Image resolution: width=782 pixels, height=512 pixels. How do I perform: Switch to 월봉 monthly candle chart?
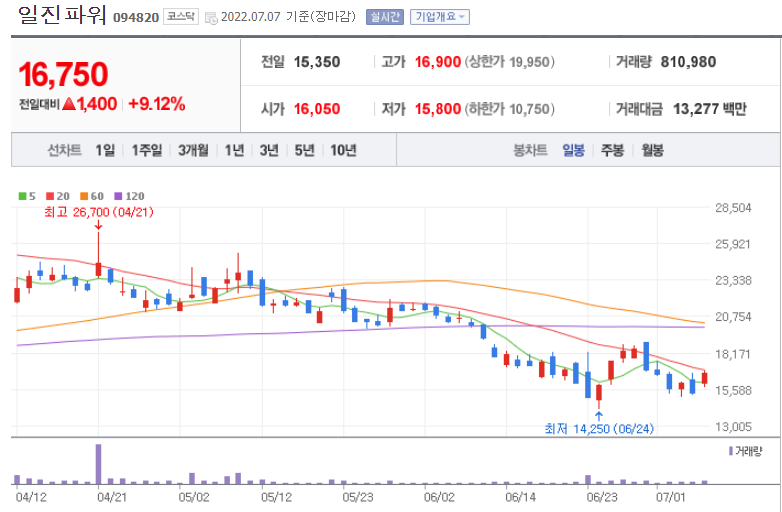coord(652,150)
